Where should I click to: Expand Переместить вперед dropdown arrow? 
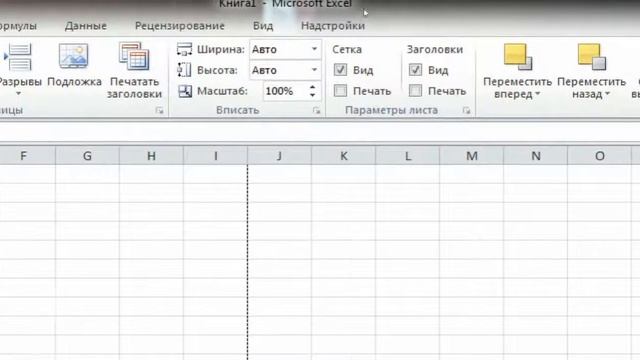click(538, 94)
